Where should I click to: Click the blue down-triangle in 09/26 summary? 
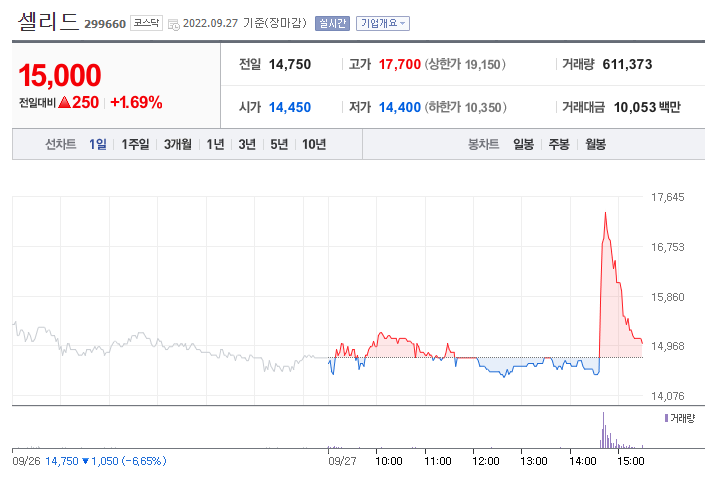pos(86,461)
